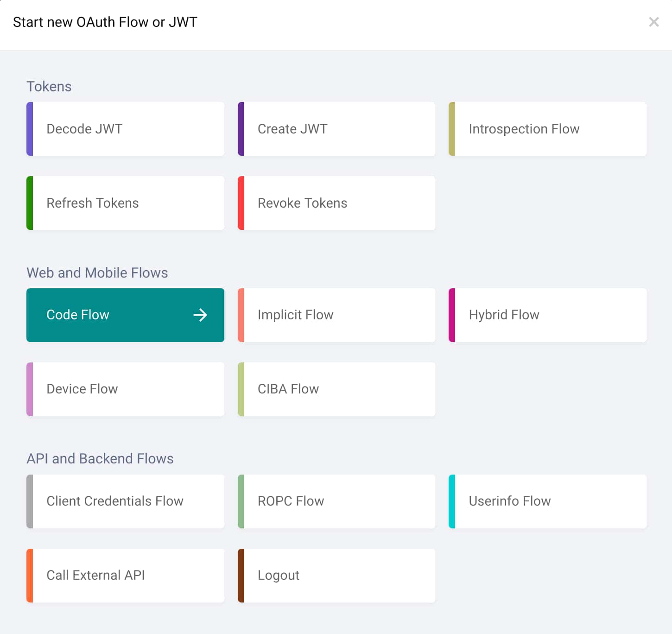The image size is (672, 634).
Task: Choose Call External API
Action: click(125, 576)
